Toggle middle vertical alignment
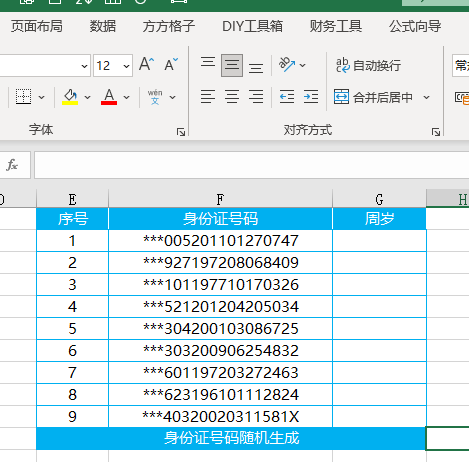Image resolution: width=469 pixels, height=462 pixels. [x=232, y=65]
